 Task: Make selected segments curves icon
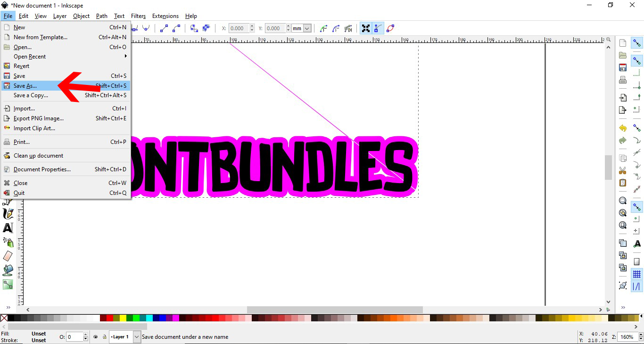[176, 28]
